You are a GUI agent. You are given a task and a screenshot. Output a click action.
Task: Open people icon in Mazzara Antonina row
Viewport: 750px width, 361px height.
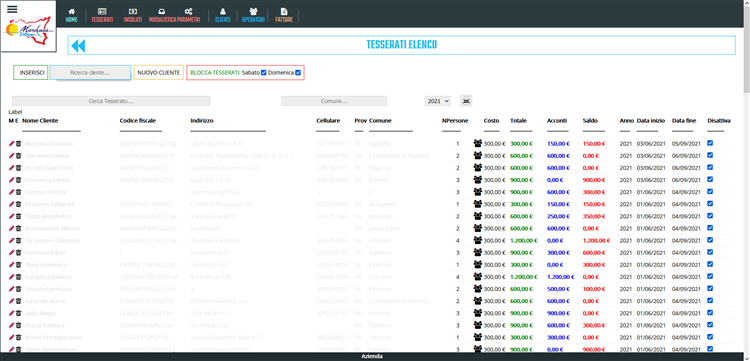(x=478, y=143)
